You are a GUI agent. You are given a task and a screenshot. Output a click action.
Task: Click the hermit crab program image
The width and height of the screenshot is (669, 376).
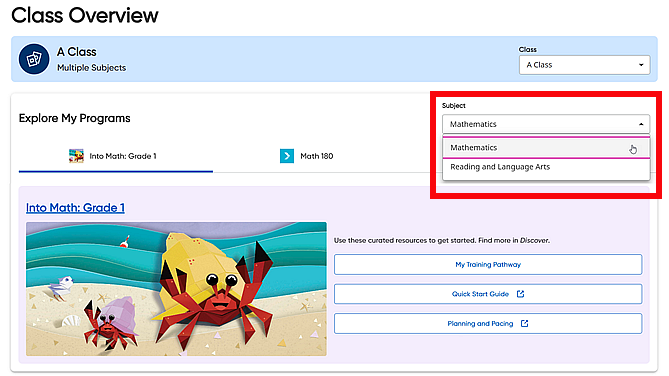[x=176, y=289]
